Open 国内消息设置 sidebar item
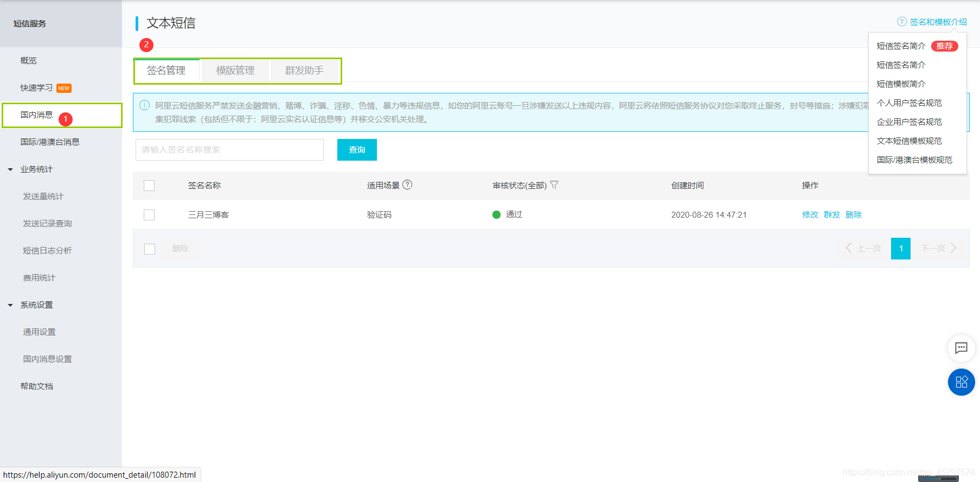This screenshot has width=980, height=482. click(x=47, y=359)
